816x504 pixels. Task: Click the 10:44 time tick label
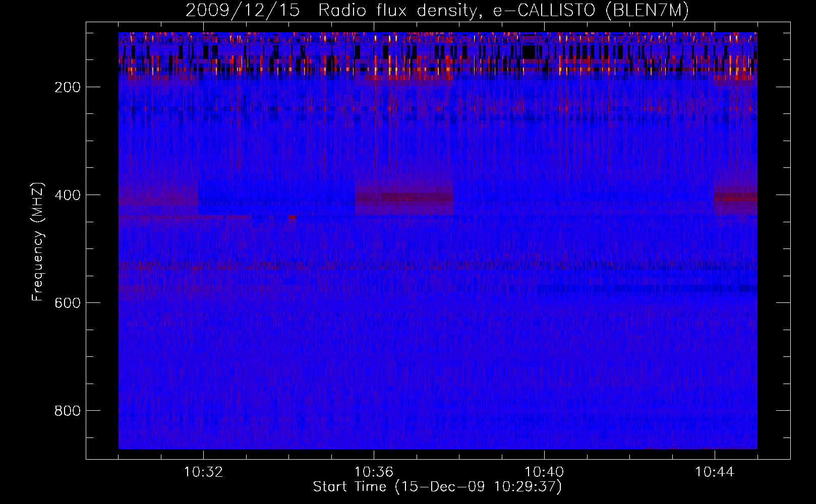tap(715, 472)
